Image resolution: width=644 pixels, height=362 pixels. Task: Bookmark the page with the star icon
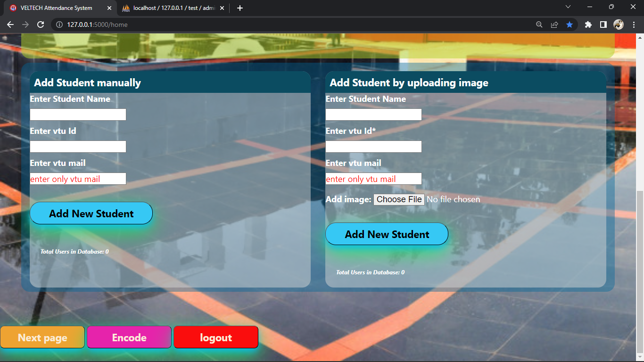(570, 25)
